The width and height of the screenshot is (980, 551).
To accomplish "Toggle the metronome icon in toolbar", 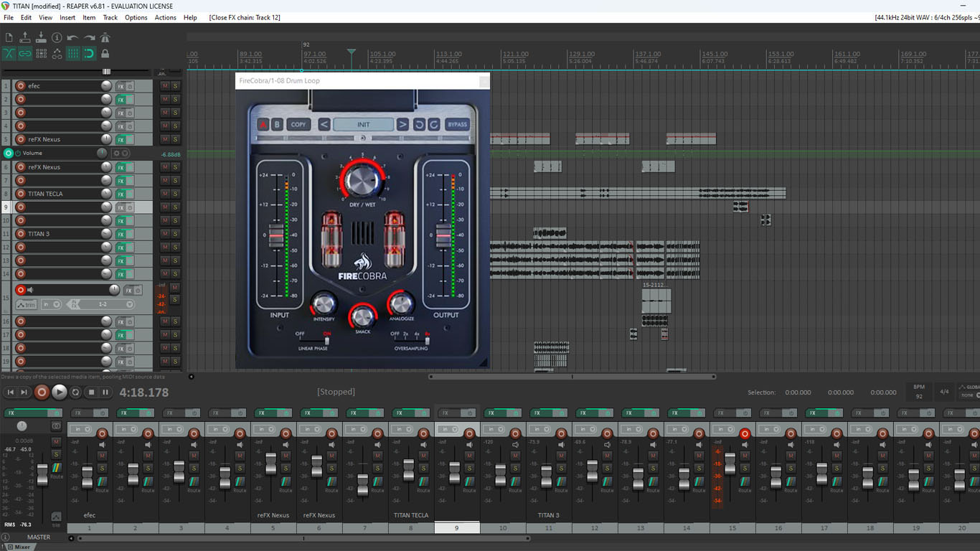I will 105,37.
